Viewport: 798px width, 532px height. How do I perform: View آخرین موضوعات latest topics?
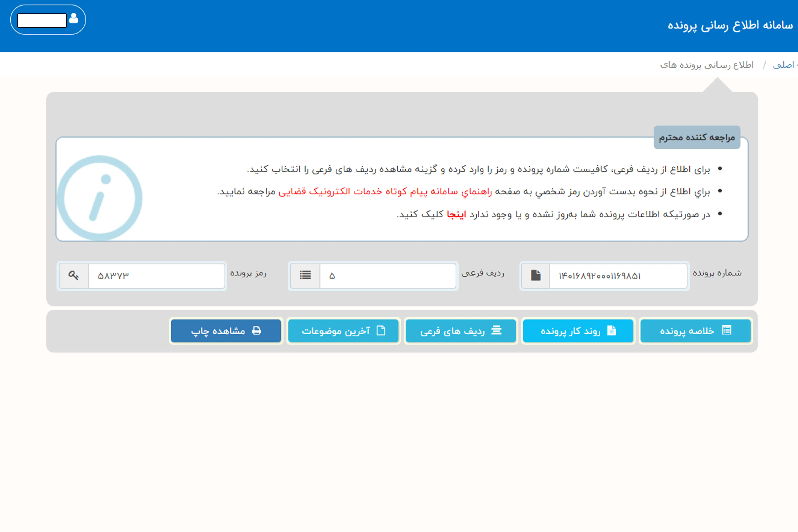[x=343, y=331]
